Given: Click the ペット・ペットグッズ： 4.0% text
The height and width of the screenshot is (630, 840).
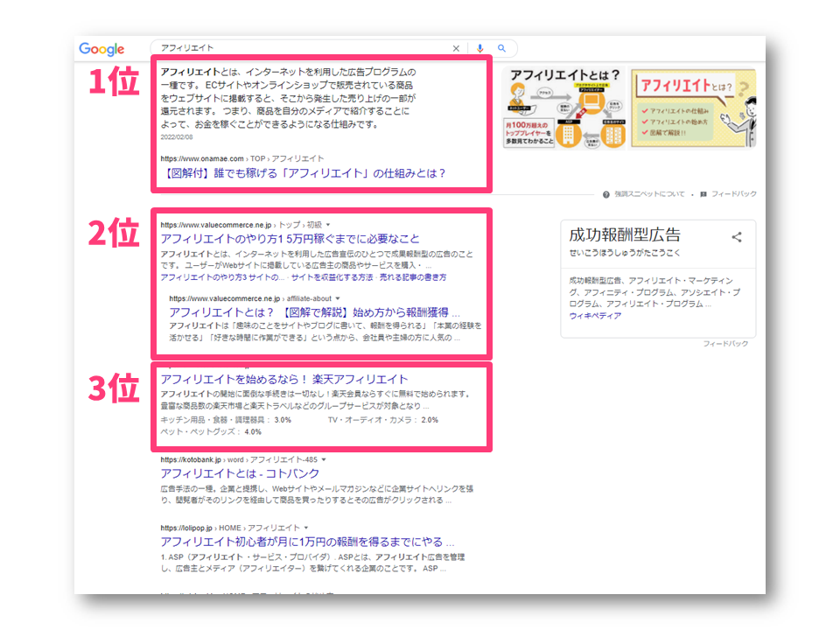Looking at the screenshot, I should 211,431.
